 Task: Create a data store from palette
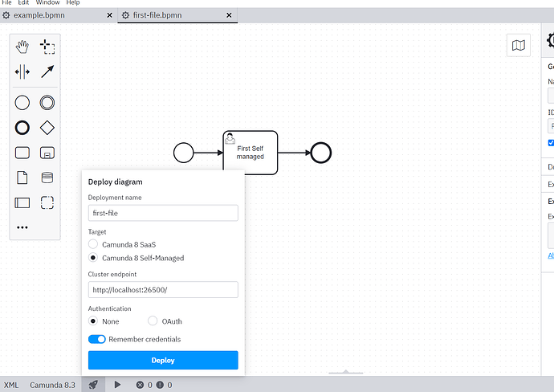(x=47, y=178)
